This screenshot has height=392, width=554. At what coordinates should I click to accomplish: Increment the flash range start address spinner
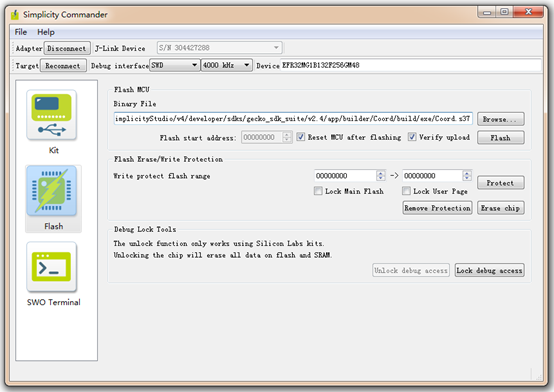pyautogui.click(x=381, y=173)
